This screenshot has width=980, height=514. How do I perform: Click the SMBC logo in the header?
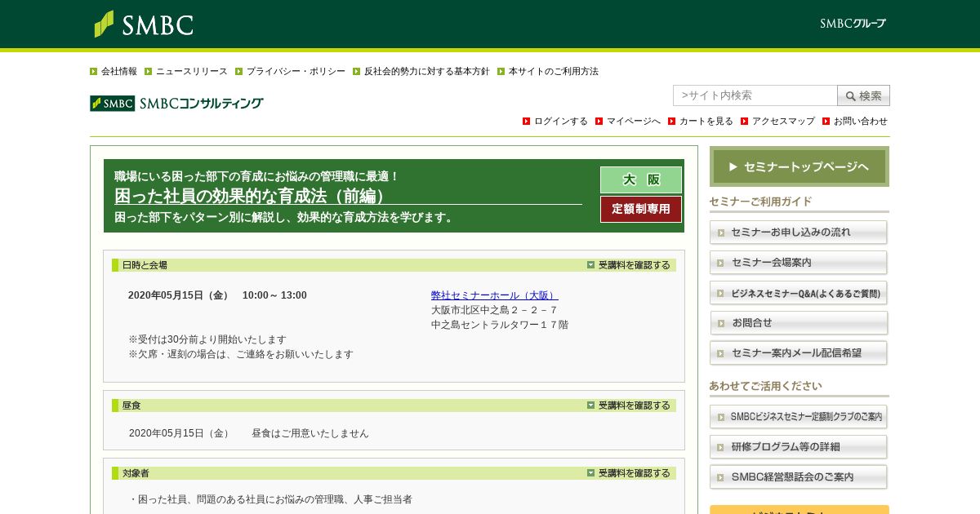pyautogui.click(x=144, y=24)
